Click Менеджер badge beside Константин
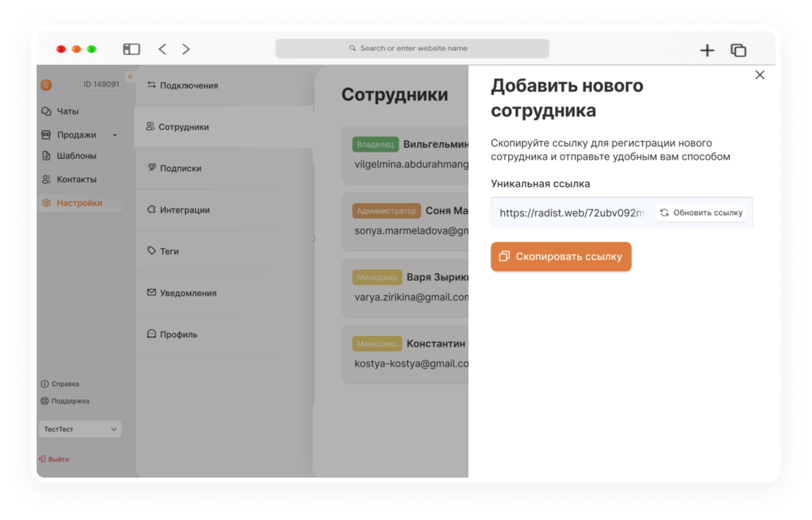812x520 pixels. [x=377, y=343]
